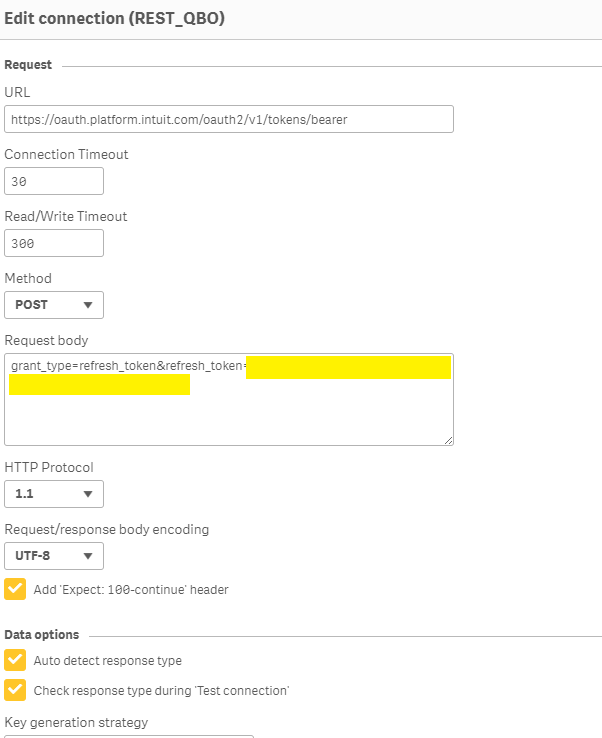The width and height of the screenshot is (602, 738).
Task: Open the Method POST dropdown
Action: click(x=54, y=305)
